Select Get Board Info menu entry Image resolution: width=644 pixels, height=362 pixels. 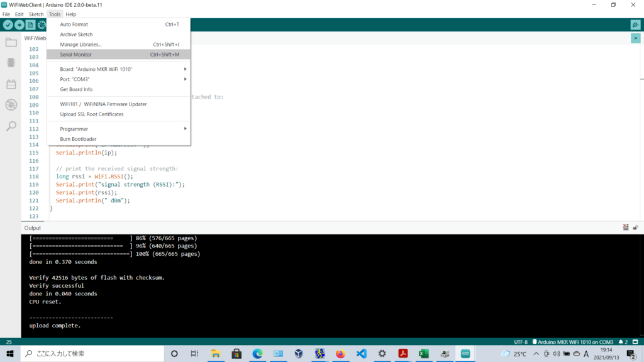point(119,89)
